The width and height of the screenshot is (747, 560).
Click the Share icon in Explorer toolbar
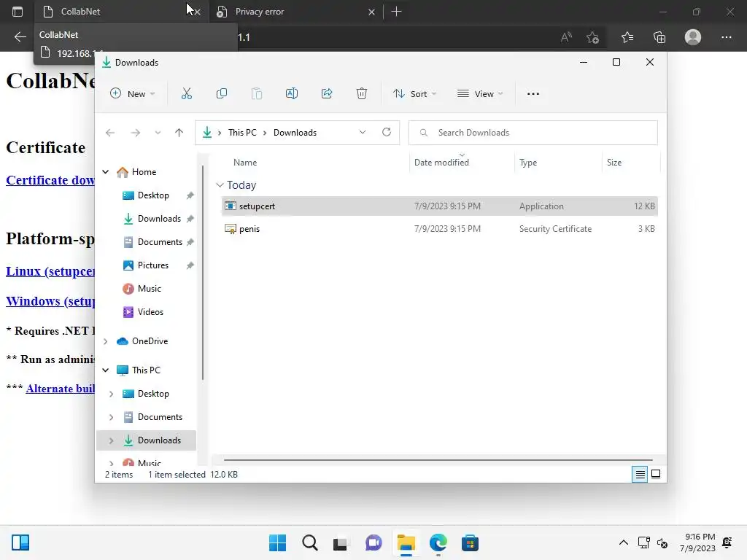(x=327, y=94)
